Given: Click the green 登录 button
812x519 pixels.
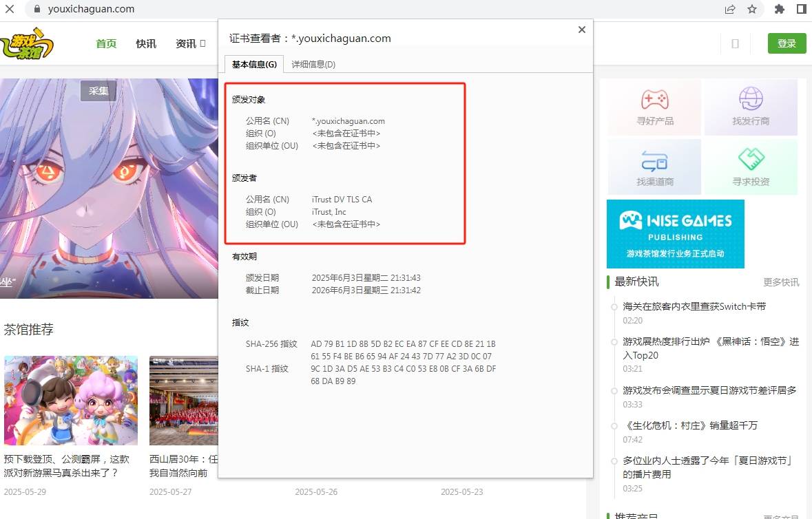Looking at the screenshot, I should pos(787,43).
